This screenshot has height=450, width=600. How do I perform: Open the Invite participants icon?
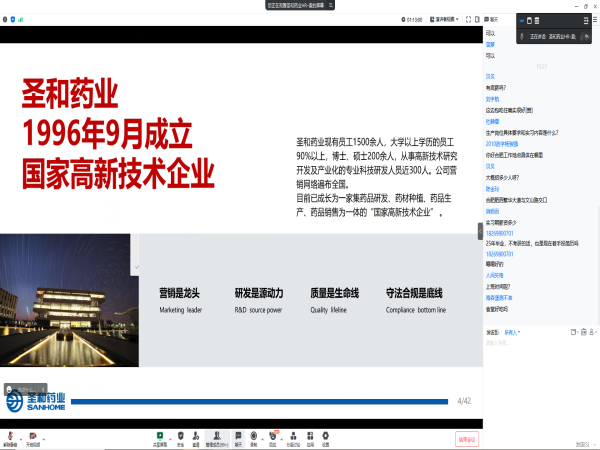click(196, 439)
